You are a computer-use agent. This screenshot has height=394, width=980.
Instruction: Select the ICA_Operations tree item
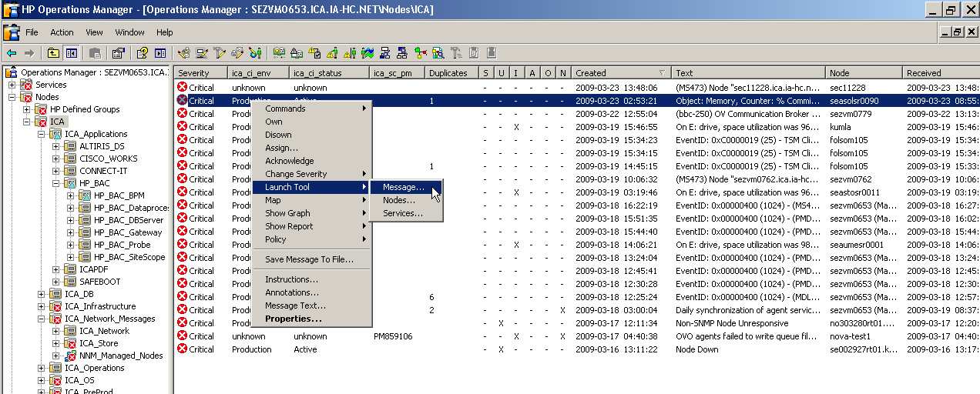[x=94, y=368]
